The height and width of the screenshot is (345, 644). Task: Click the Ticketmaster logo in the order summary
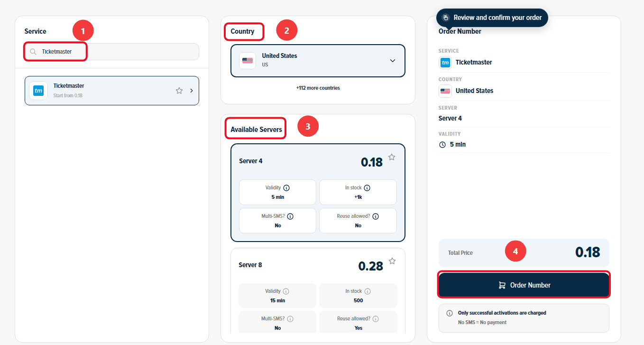(x=445, y=63)
